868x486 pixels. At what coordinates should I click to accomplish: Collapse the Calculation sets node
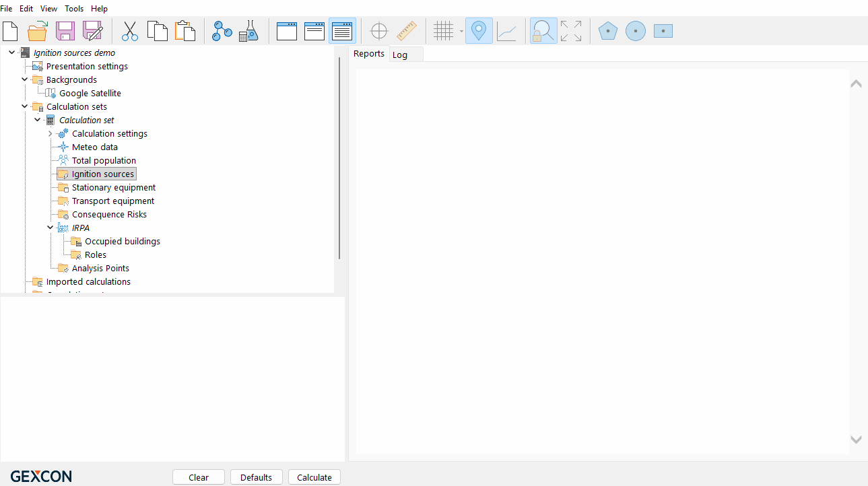tap(24, 106)
